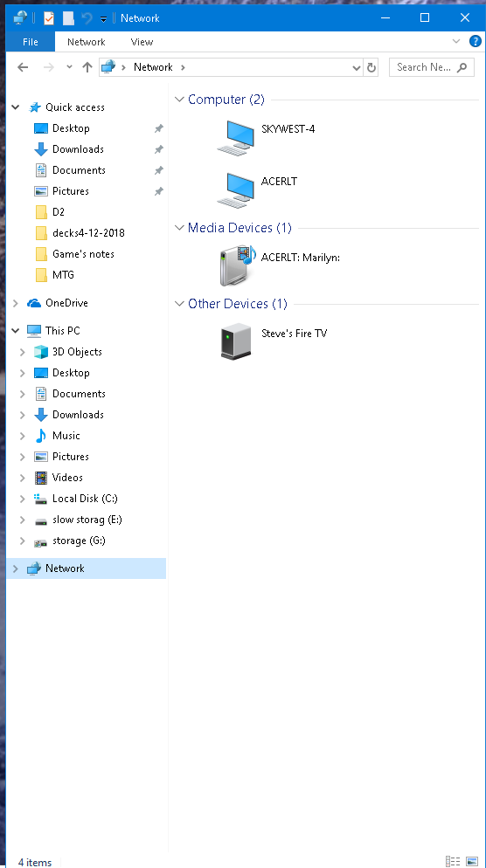Select Music under This PC
Screen dimensions: 486x868
pos(66,436)
